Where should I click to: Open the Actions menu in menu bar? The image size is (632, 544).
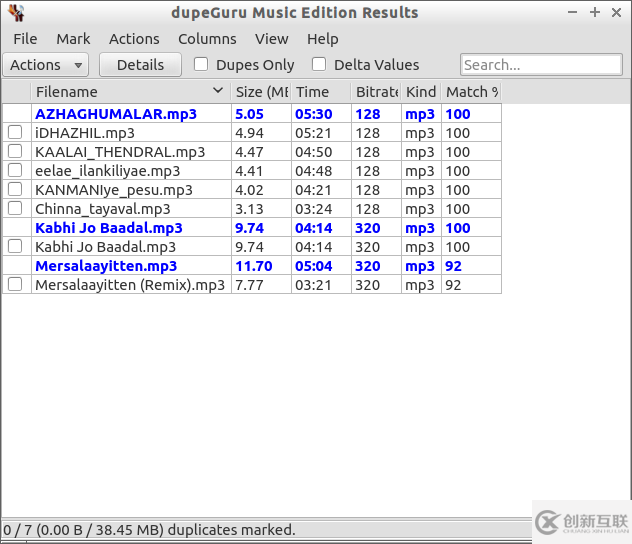pyautogui.click(x=134, y=39)
